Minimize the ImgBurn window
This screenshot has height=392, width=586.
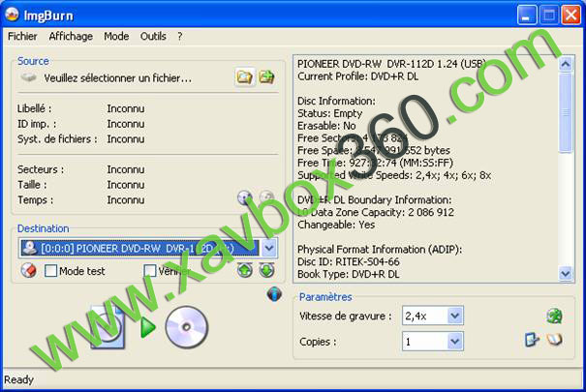click(527, 15)
